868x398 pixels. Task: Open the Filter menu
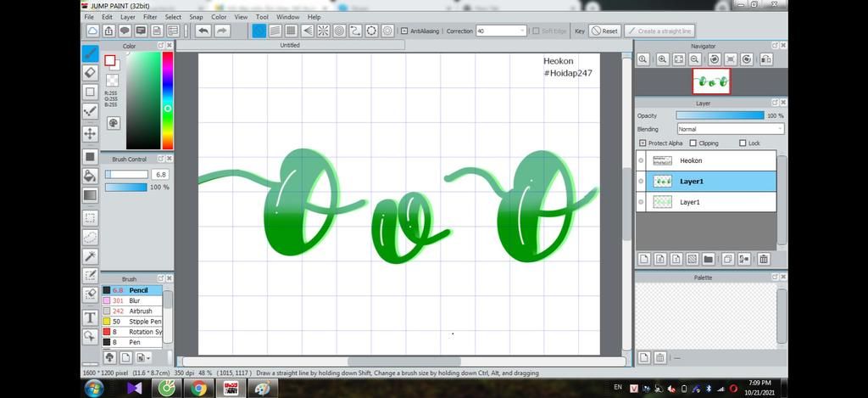(x=150, y=17)
